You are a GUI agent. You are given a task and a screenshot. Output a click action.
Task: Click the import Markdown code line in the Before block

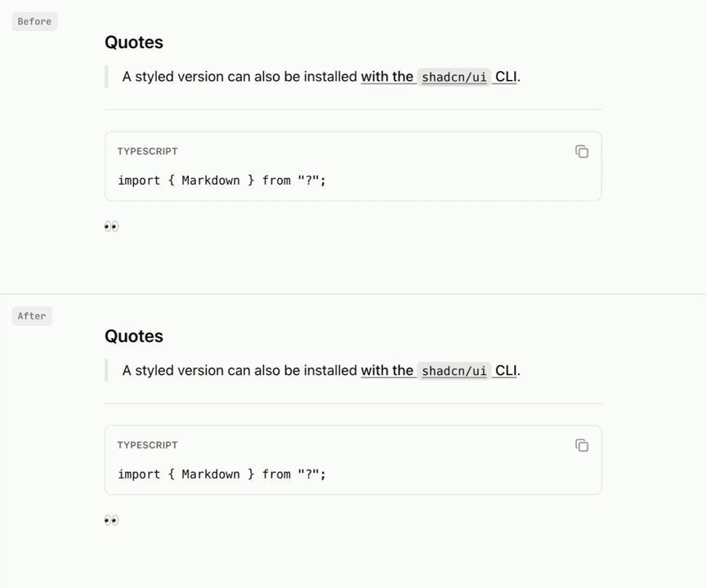[221, 180]
